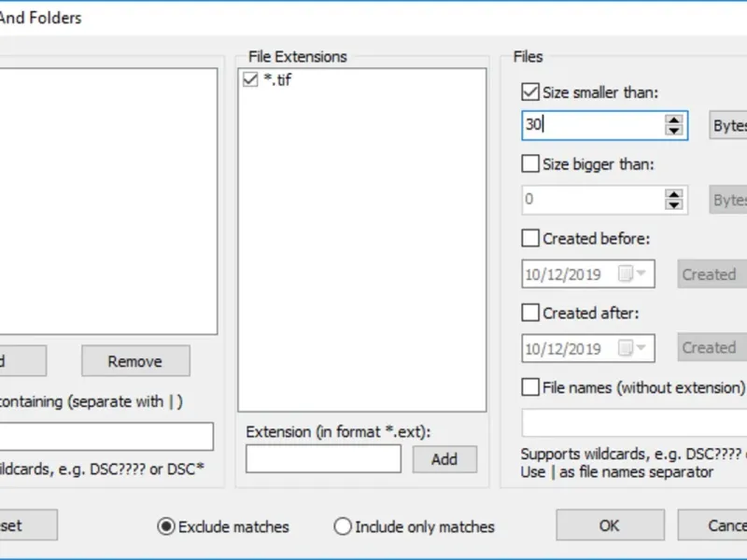The width and height of the screenshot is (747, 560).
Task: Confirm with the OK button
Action: pyautogui.click(x=610, y=525)
